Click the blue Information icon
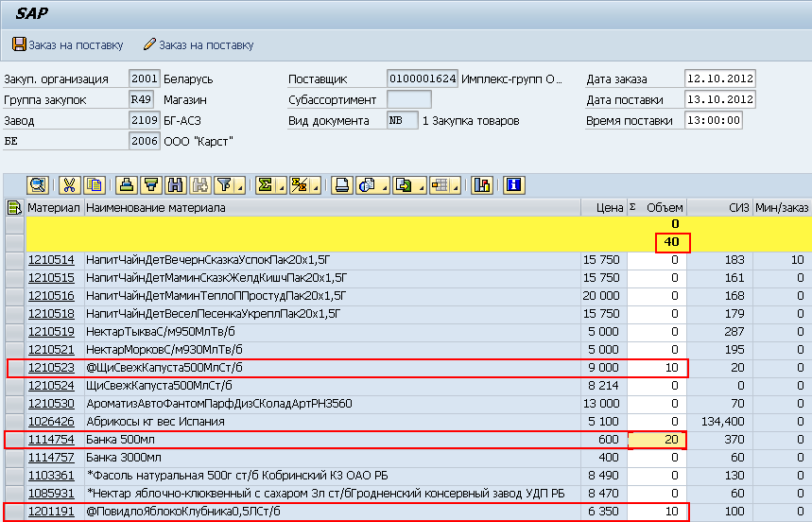 pyautogui.click(x=513, y=185)
